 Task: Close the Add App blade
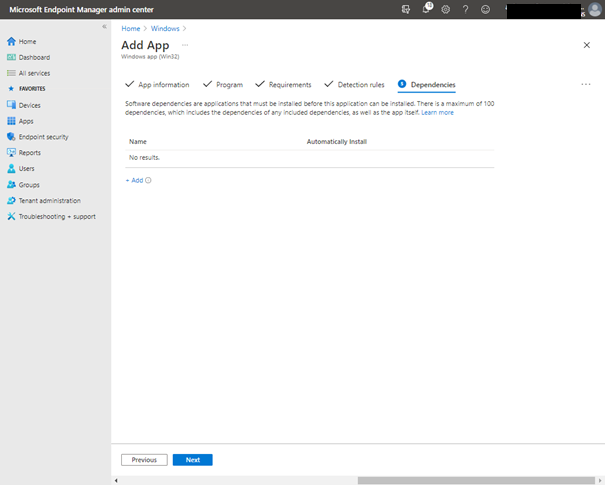(x=587, y=45)
